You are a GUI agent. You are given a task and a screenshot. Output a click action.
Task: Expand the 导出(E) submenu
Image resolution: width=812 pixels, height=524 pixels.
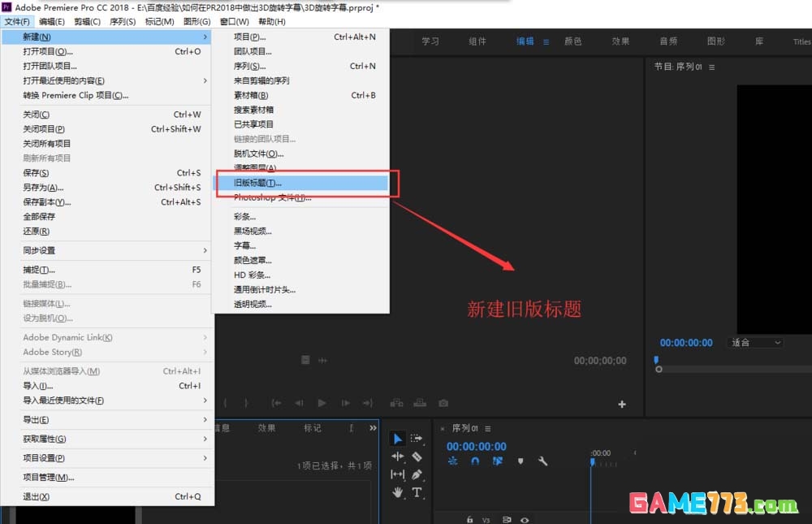[115, 419]
